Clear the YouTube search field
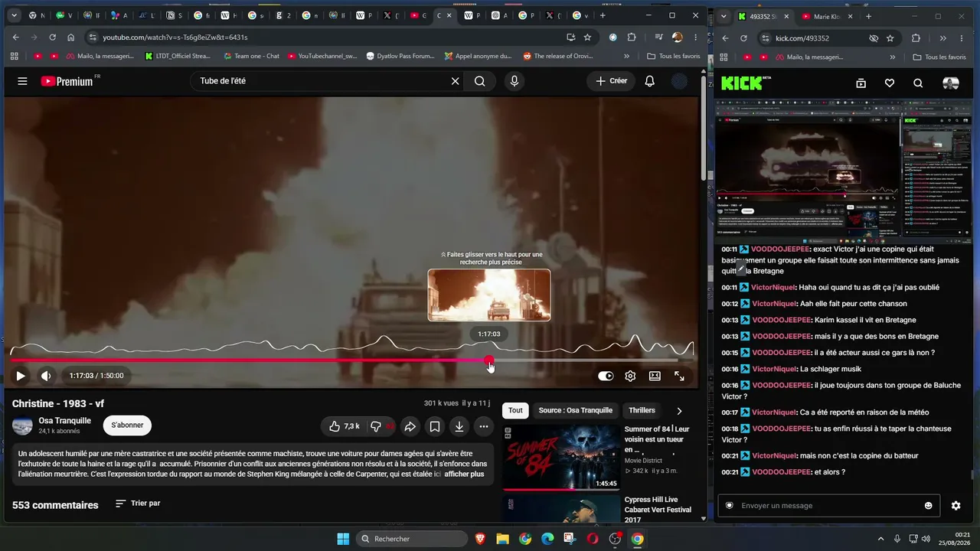Viewport: 980px width, 551px height. [x=455, y=81]
